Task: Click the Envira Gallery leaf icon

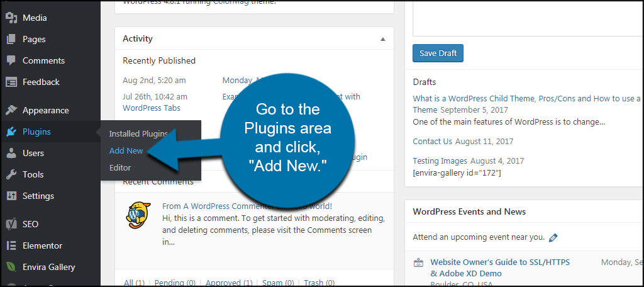Action: 11,267
